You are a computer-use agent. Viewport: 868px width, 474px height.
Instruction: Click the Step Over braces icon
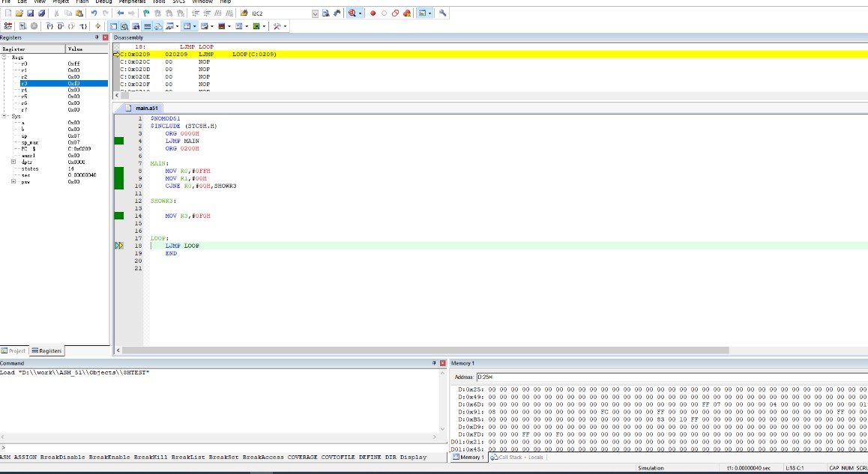click(60, 26)
